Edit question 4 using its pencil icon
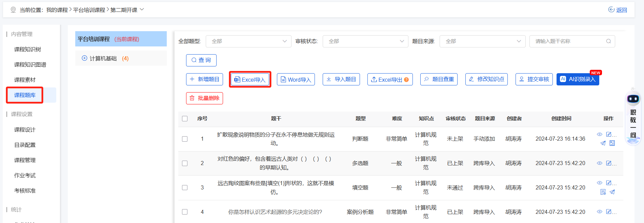 609,211
